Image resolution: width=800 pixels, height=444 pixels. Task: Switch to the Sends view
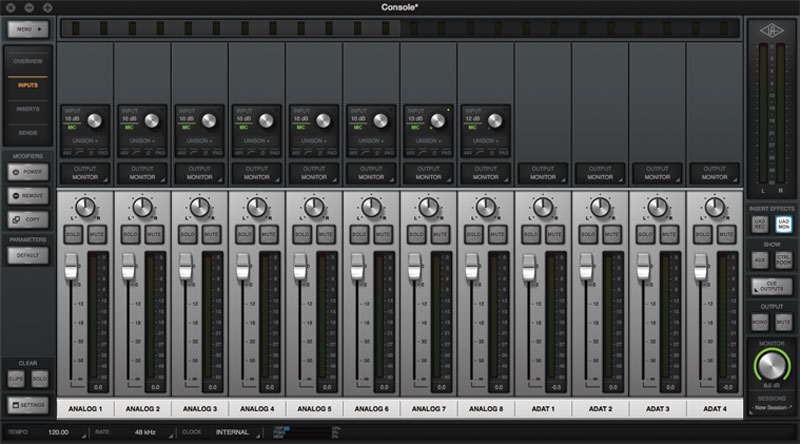click(28, 133)
